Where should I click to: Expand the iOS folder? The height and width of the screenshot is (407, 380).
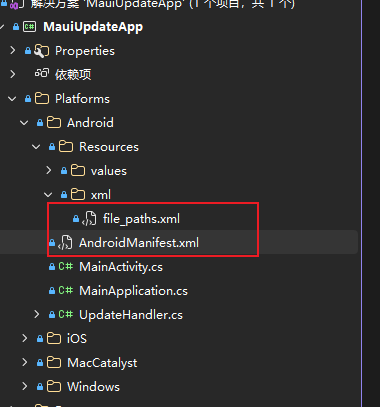point(25,338)
